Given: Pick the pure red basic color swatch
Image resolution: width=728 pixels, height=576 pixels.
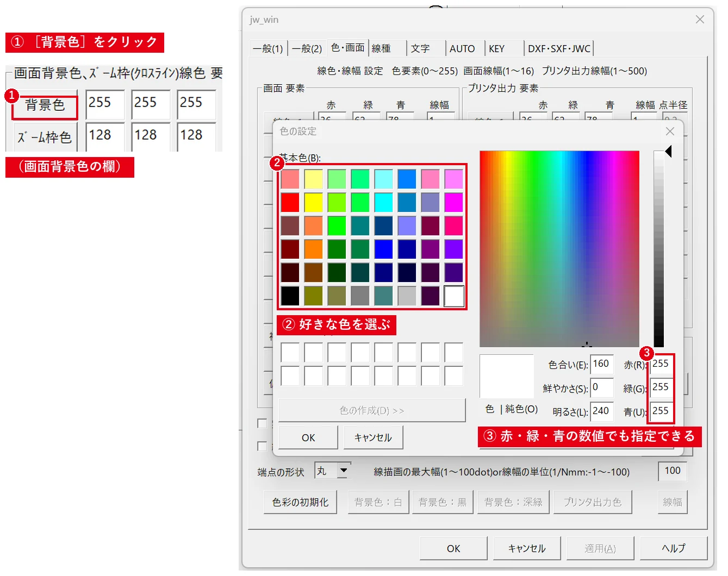Looking at the screenshot, I should (290, 202).
